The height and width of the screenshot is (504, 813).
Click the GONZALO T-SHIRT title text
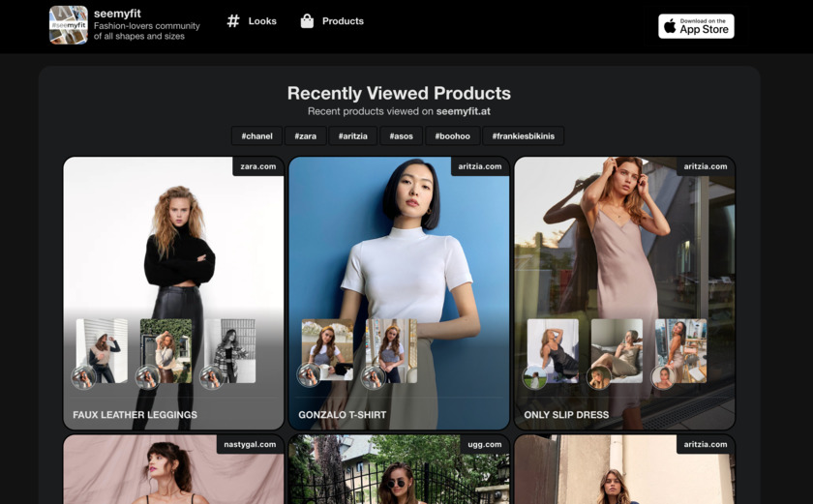pos(343,415)
